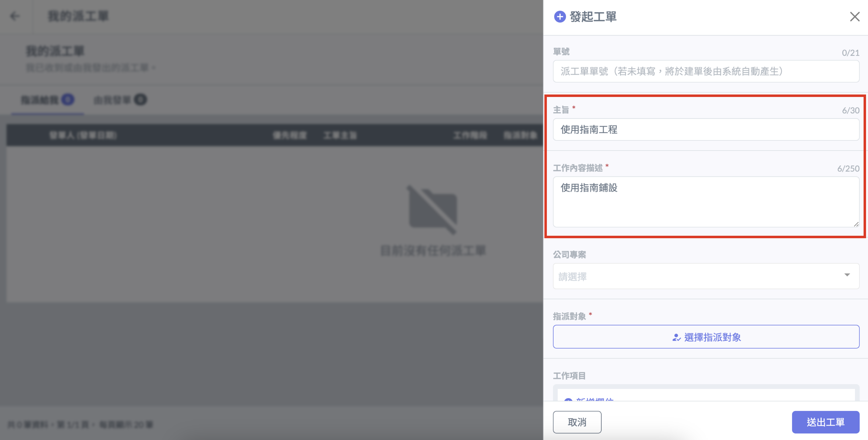Click the 工單主旨 column header
The width and height of the screenshot is (868, 440).
click(340, 135)
